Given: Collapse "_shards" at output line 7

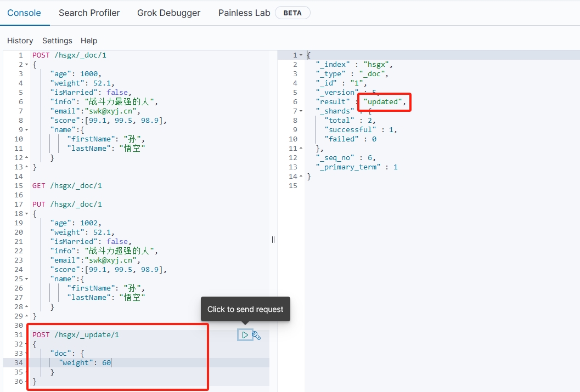Looking at the screenshot, I should click(301, 111).
